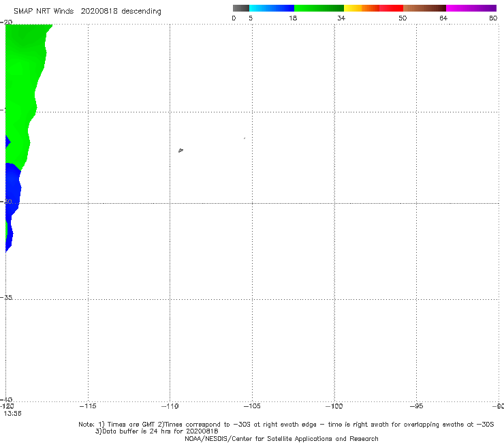Click the brown segment of the colorbar
Screen dimensions: 504x443
tap(424, 8)
